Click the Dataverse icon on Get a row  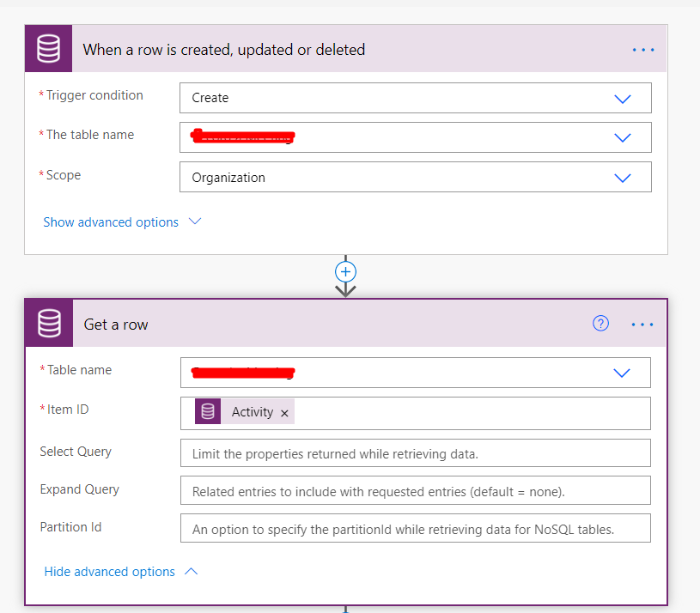tap(50, 324)
